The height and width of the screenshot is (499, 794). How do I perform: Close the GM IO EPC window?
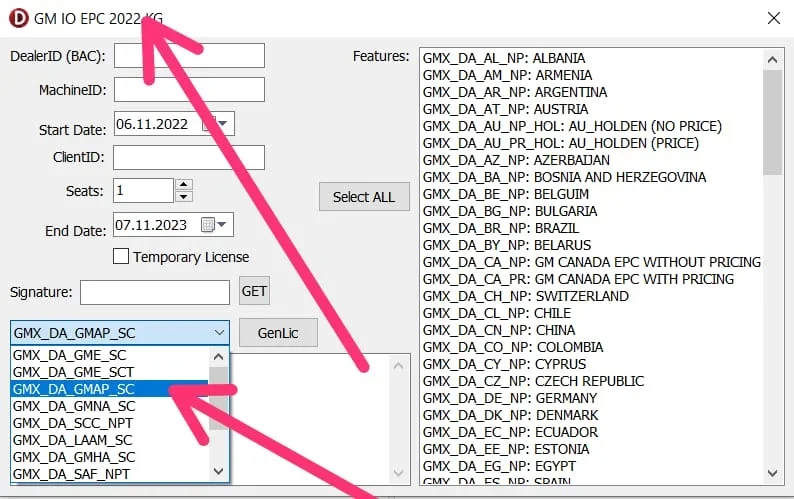(773, 18)
